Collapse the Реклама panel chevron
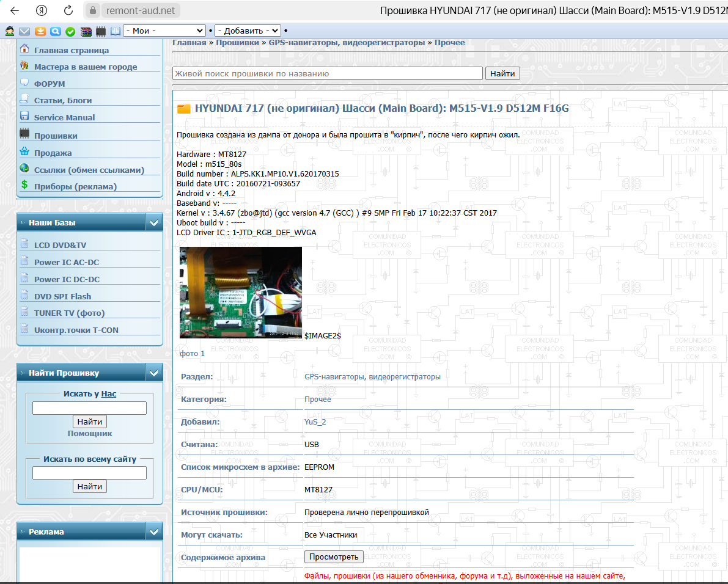The image size is (728, 584). click(x=154, y=531)
